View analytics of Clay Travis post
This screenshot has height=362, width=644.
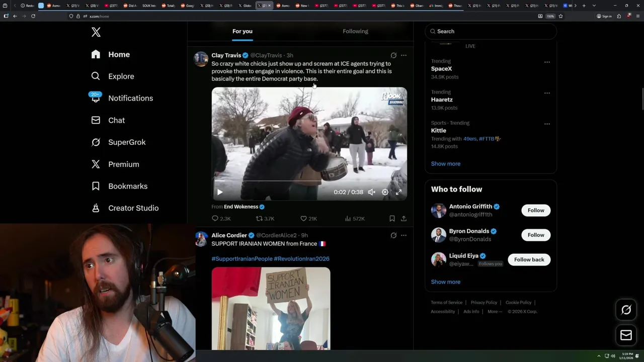click(x=354, y=219)
